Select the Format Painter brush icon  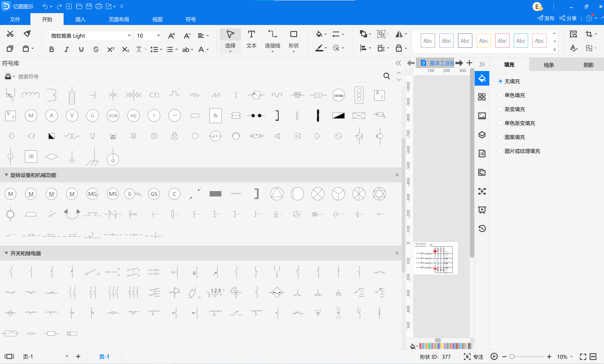27,34
